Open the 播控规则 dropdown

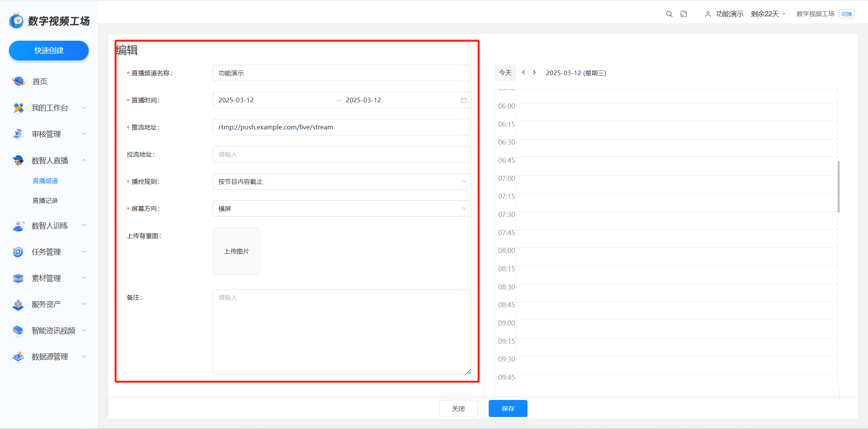coord(342,181)
